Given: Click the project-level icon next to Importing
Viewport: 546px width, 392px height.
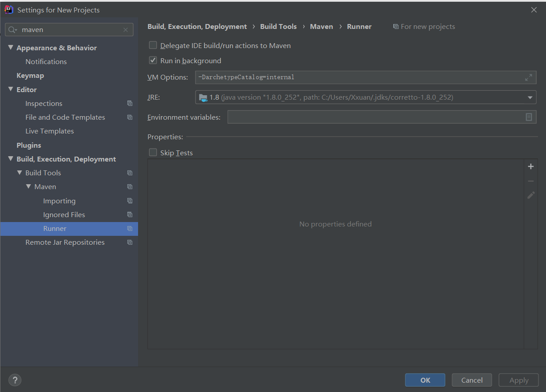Looking at the screenshot, I should [130, 201].
